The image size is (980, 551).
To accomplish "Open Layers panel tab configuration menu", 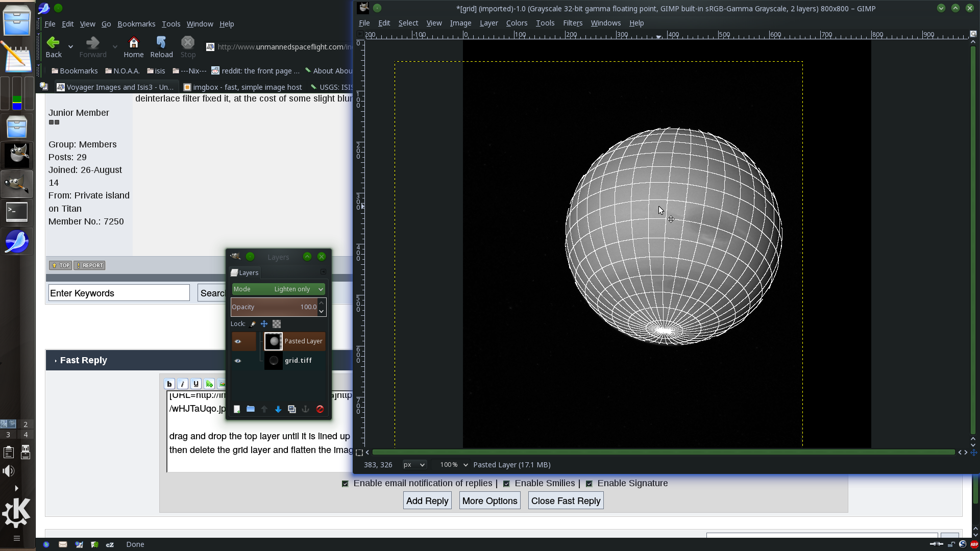I will click(323, 272).
